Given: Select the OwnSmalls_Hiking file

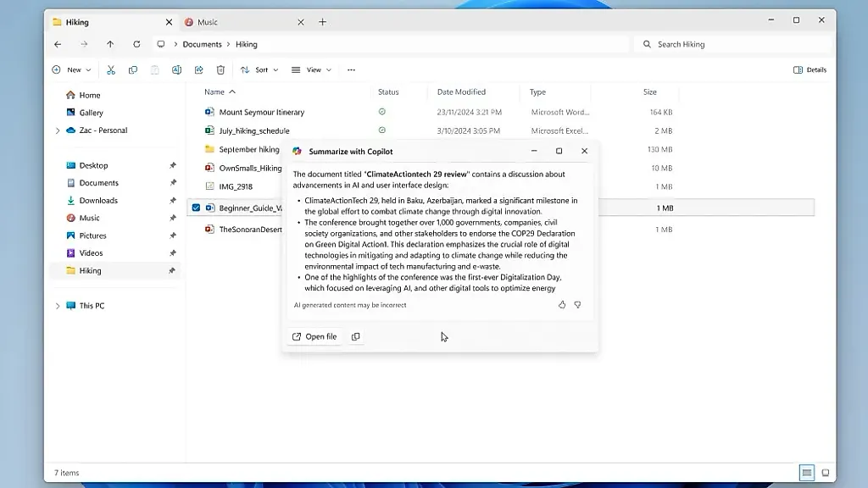Looking at the screenshot, I should (x=250, y=169).
